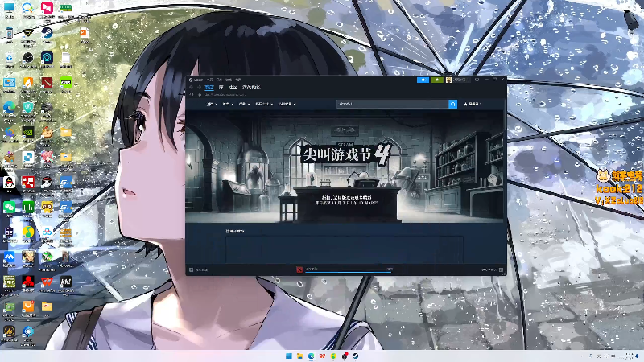
Task: Expand fourth store navigation dropdown
Action: tap(264, 104)
